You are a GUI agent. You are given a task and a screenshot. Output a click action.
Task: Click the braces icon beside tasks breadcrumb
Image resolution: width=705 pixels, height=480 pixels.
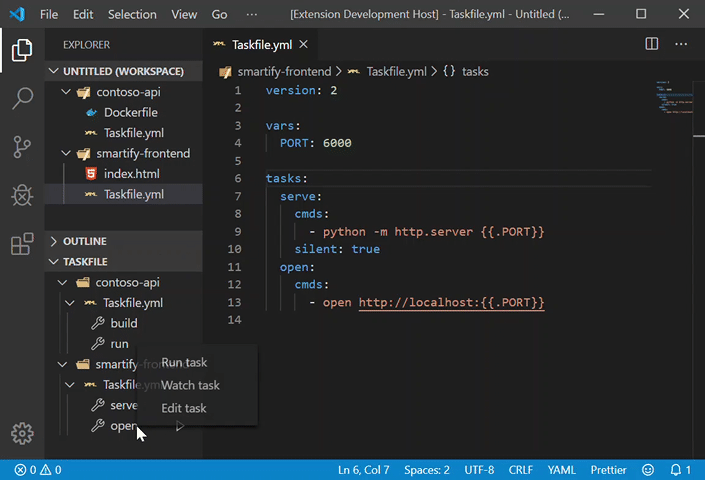coord(449,71)
